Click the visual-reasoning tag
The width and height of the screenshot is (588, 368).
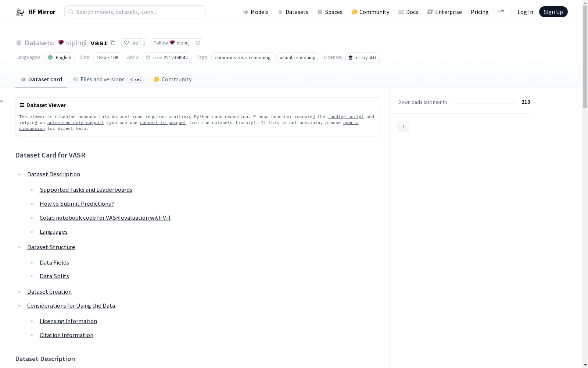click(298, 57)
